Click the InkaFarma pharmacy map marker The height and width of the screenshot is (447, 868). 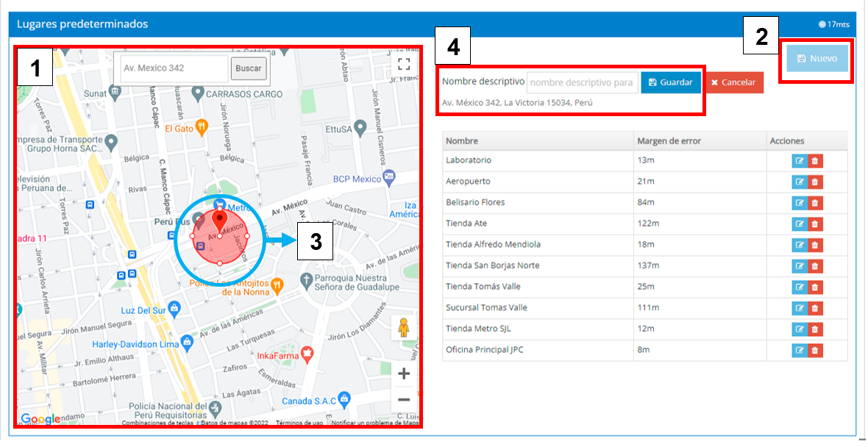[x=307, y=354]
